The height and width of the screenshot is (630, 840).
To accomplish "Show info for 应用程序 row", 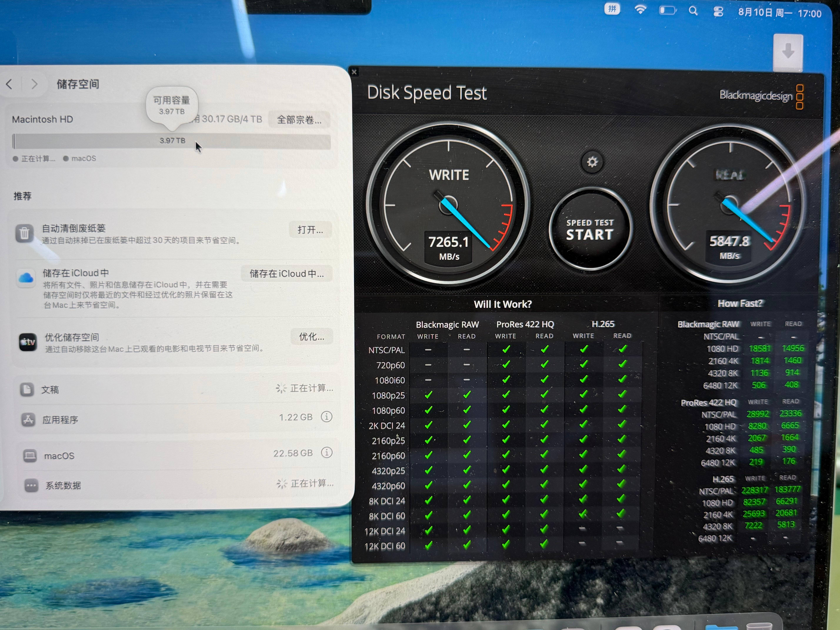I will (x=327, y=417).
